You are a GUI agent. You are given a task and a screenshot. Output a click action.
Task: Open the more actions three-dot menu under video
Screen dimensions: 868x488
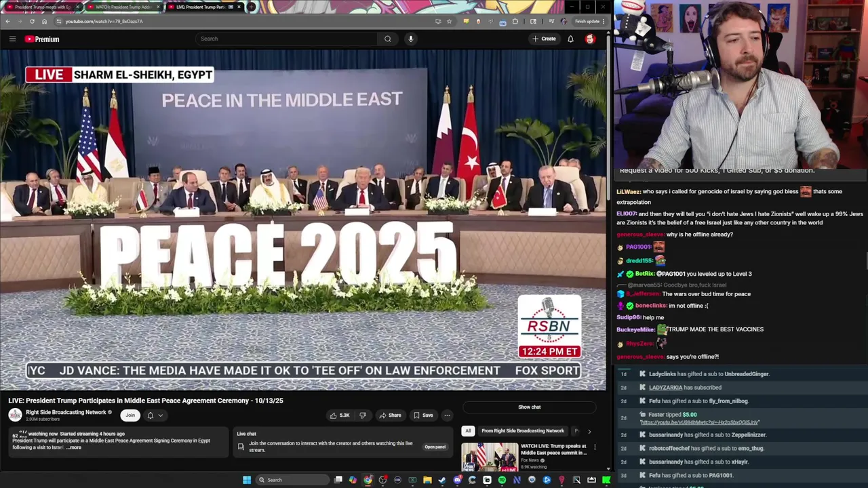[x=447, y=415]
